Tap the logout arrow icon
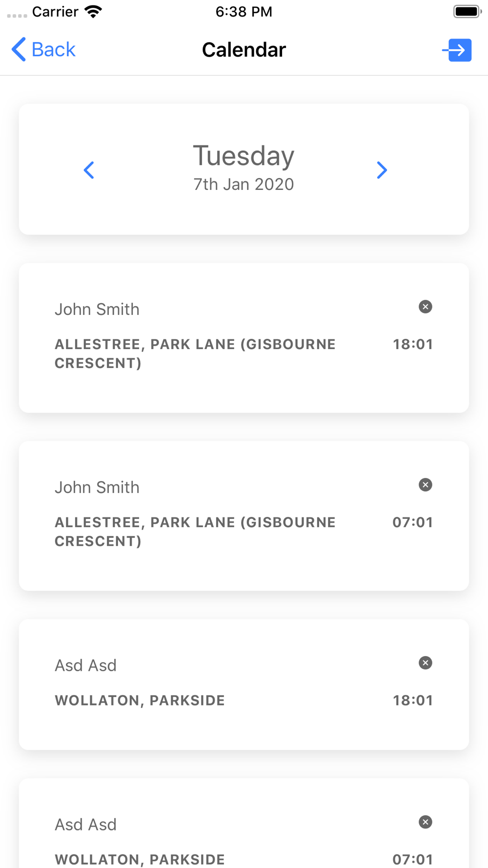The height and width of the screenshot is (868, 488). [x=457, y=50]
